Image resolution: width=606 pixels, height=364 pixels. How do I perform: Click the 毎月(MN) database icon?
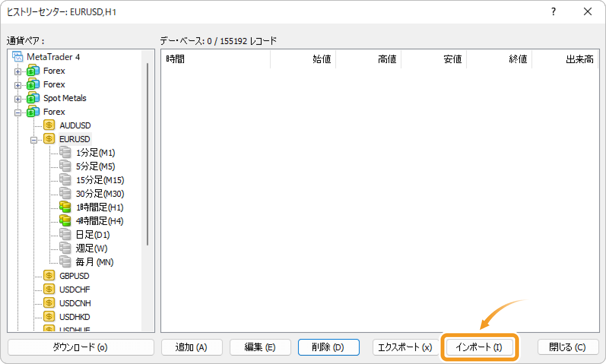coord(65,262)
